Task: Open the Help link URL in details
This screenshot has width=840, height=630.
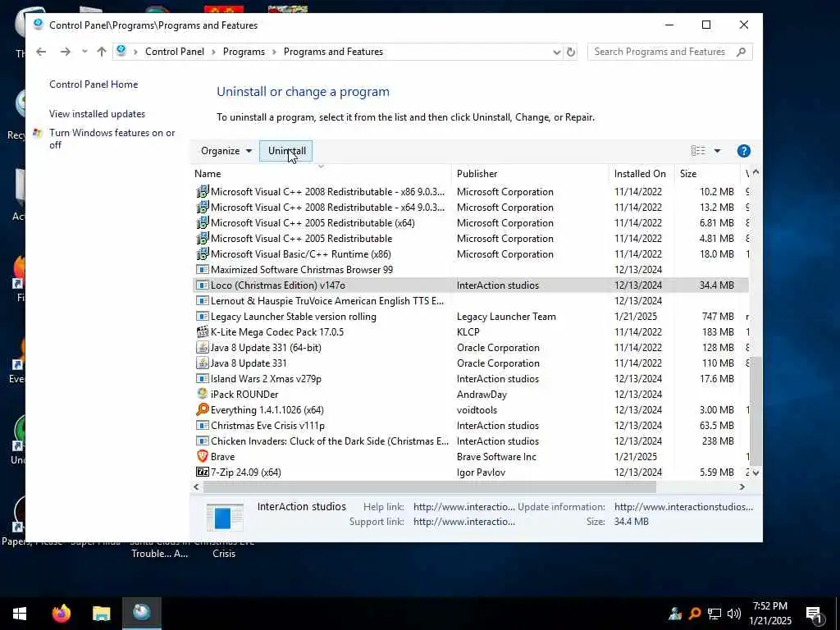Action: tap(464, 507)
